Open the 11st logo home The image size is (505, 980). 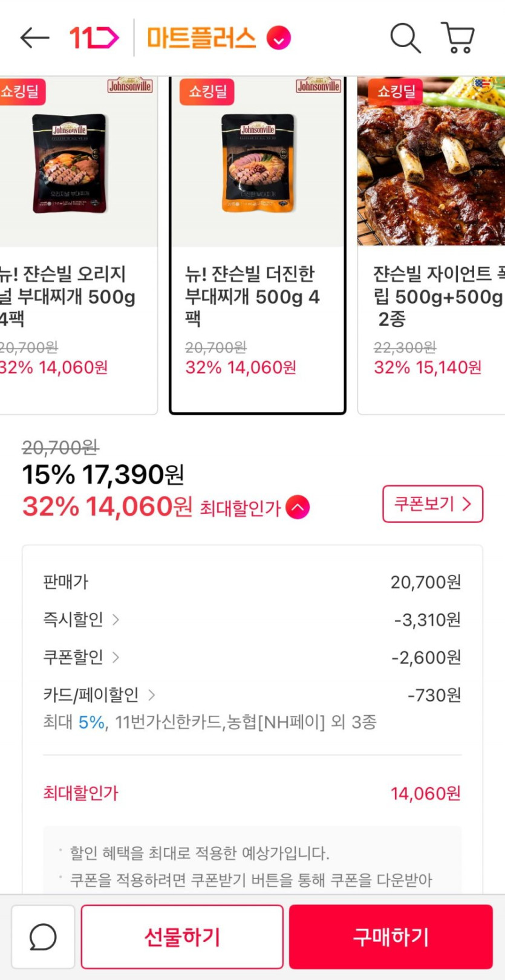(x=94, y=38)
